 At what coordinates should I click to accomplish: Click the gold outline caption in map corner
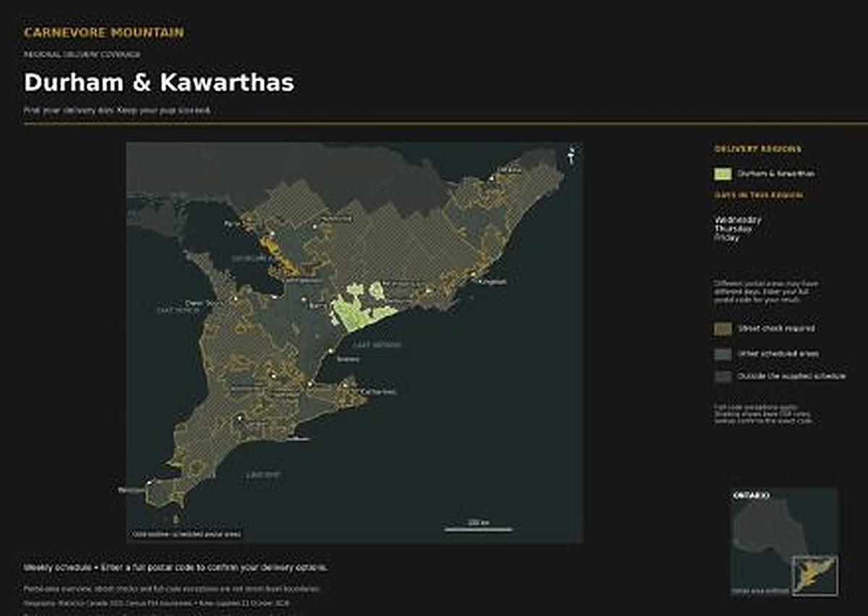185,535
